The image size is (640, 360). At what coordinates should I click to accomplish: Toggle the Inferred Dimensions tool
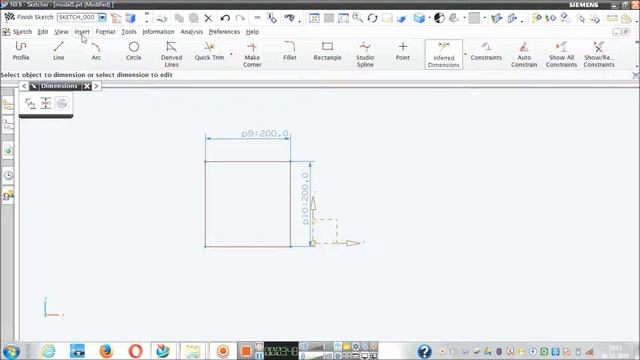(x=444, y=54)
